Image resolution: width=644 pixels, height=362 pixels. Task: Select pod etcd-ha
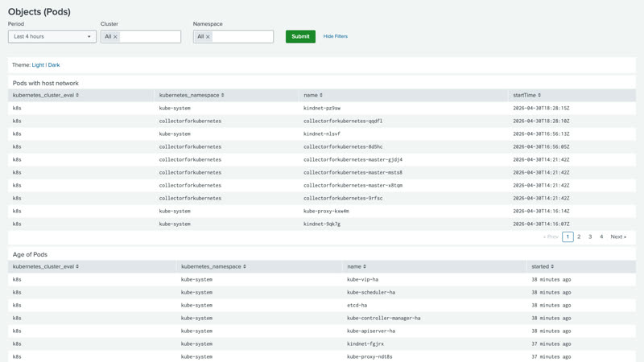point(357,306)
